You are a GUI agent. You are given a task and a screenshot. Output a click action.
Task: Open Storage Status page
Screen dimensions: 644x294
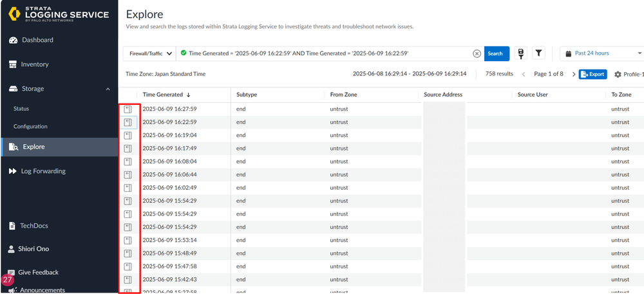pos(21,109)
